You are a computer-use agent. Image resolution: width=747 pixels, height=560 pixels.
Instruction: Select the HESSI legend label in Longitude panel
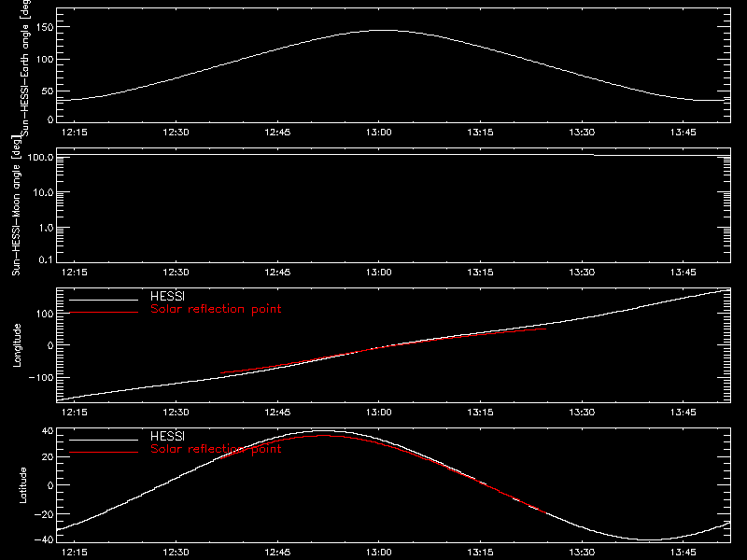167,296
